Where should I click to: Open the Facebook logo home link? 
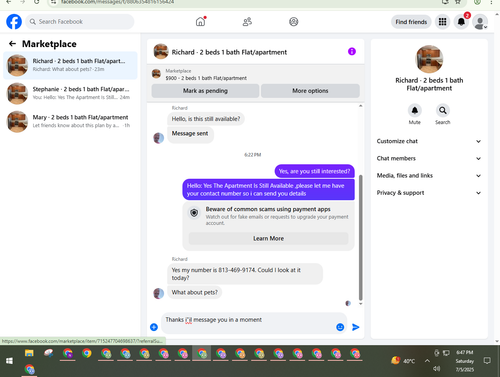pos(14,22)
